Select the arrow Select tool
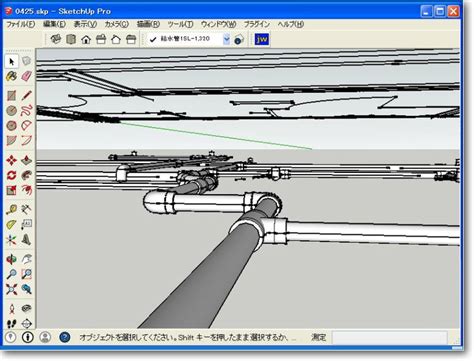The width and height of the screenshot is (474, 361). (12, 62)
